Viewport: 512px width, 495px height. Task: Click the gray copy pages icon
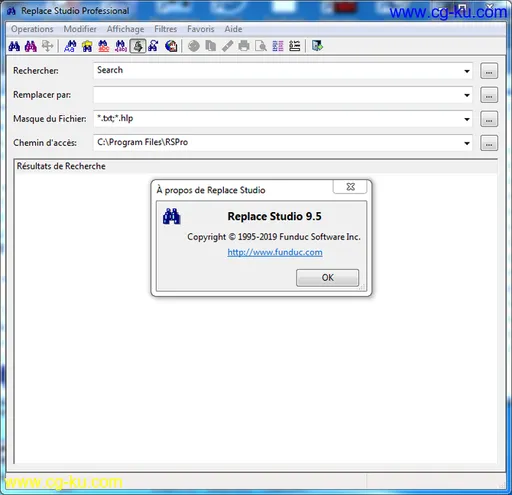coord(210,46)
